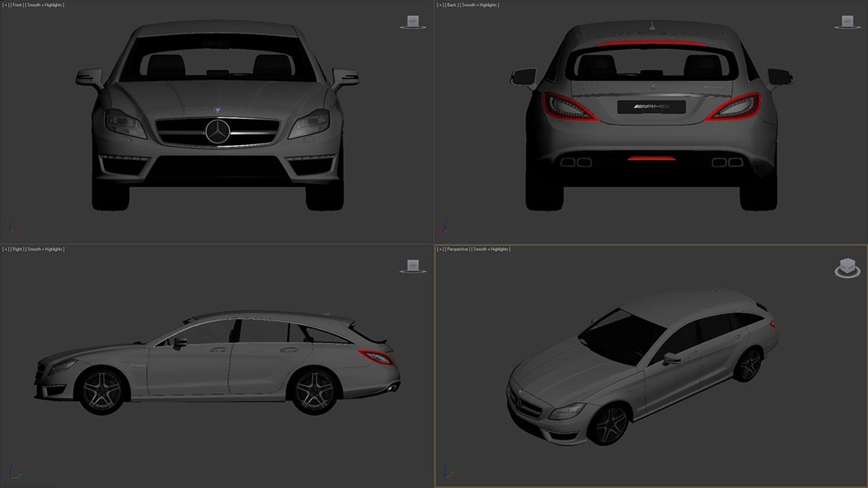Open the [+] menu of the Perspective viewport

[440, 249]
